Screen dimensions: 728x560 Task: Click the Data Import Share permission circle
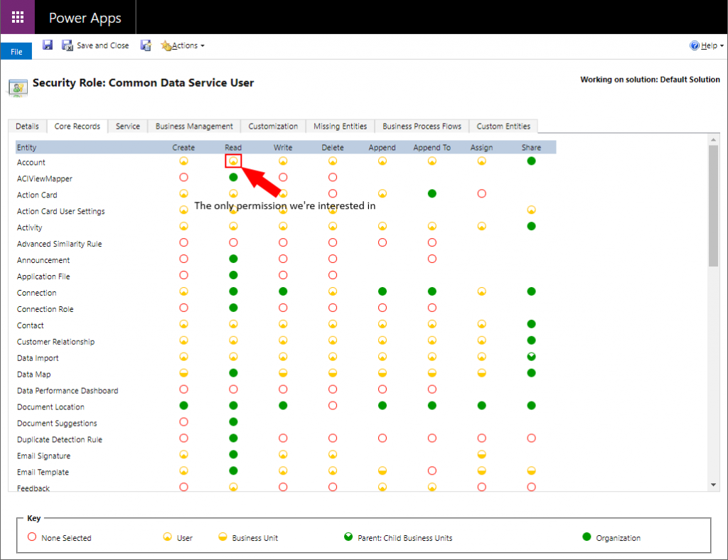click(x=531, y=357)
